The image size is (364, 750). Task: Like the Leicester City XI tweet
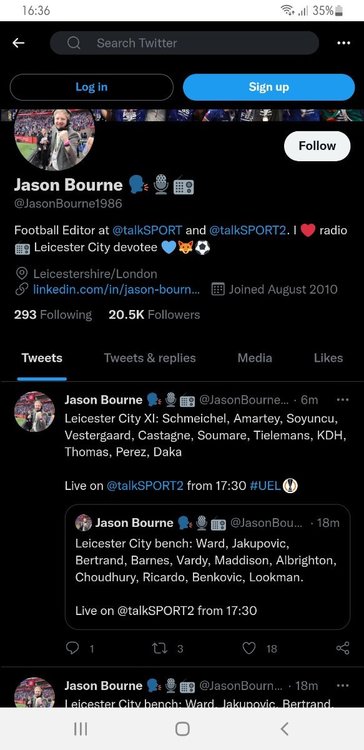249,648
